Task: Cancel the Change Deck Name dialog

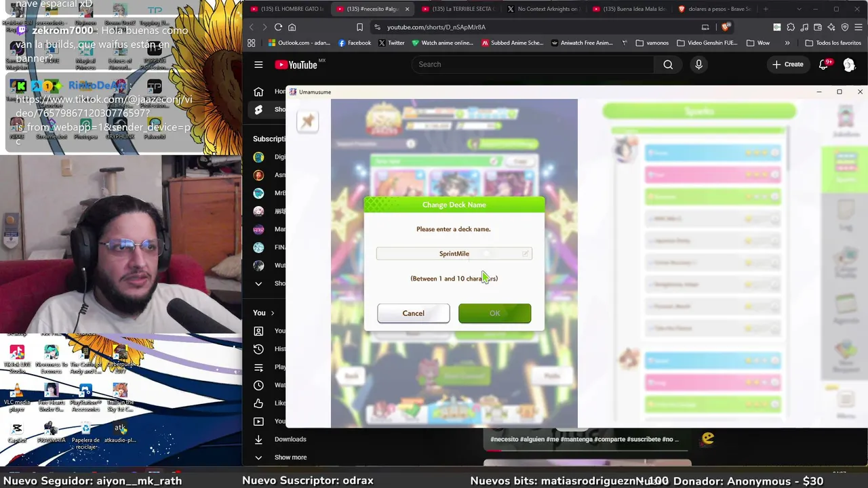Action: click(x=413, y=313)
